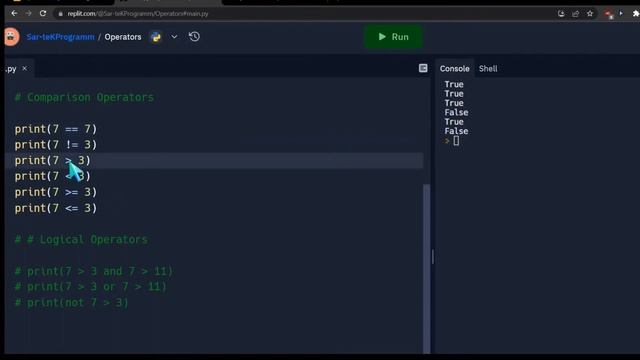Click the '# Comparison Operators' comment

tap(84, 98)
